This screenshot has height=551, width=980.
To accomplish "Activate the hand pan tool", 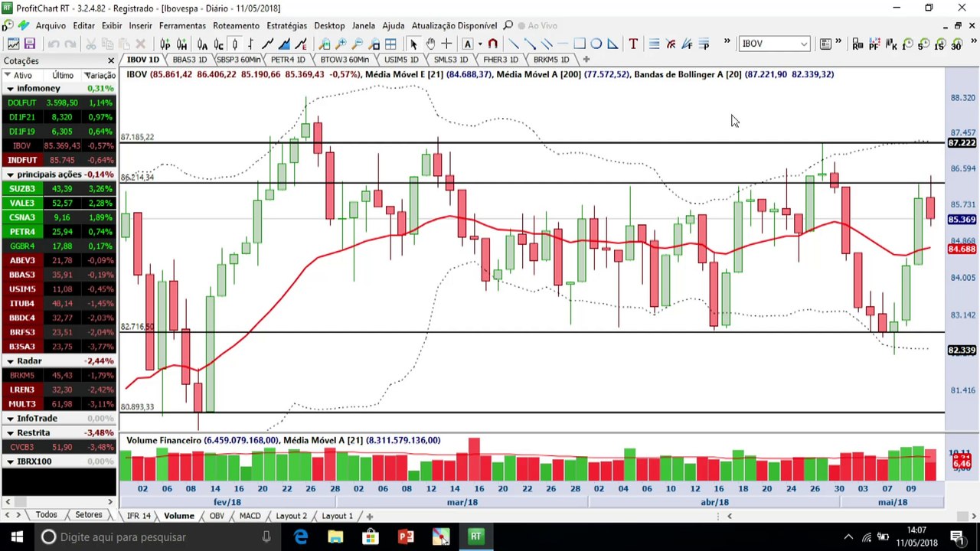I will 430,44.
